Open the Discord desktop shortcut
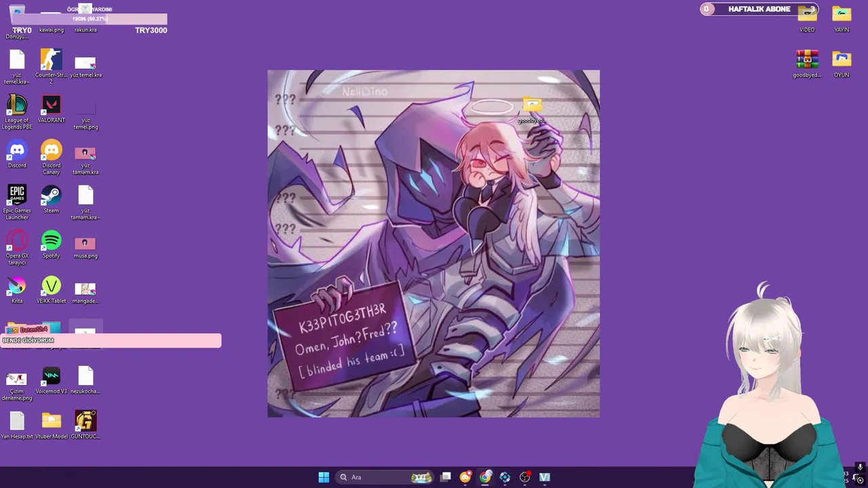This screenshot has width=868, height=488. [17, 155]
